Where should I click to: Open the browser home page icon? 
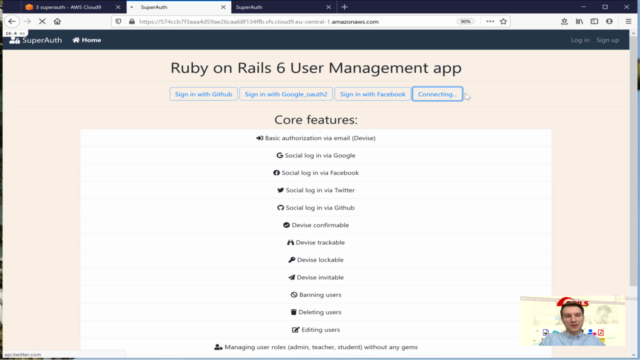(x=57, y=21)
